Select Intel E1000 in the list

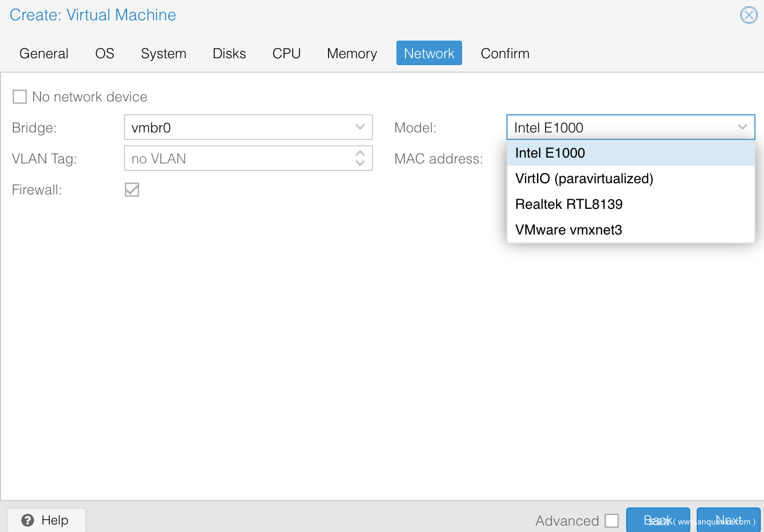(550, 153)
